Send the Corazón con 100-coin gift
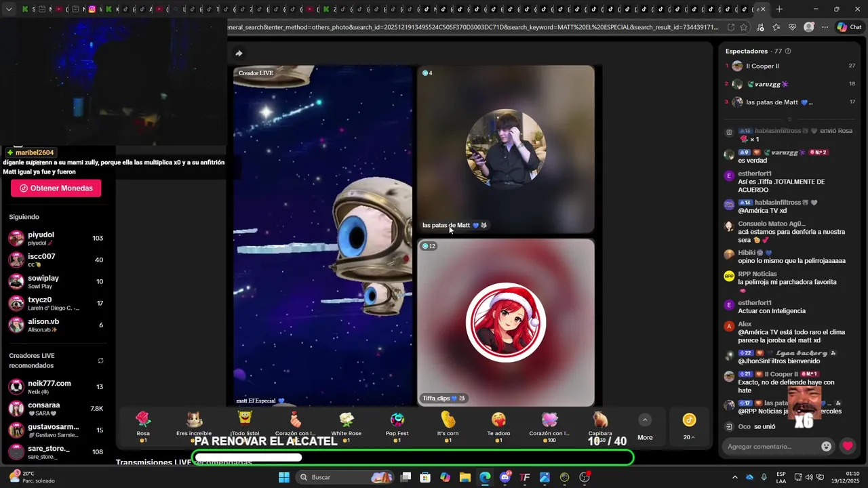Viewport: 868px width, 488px height. click(549, 426)
